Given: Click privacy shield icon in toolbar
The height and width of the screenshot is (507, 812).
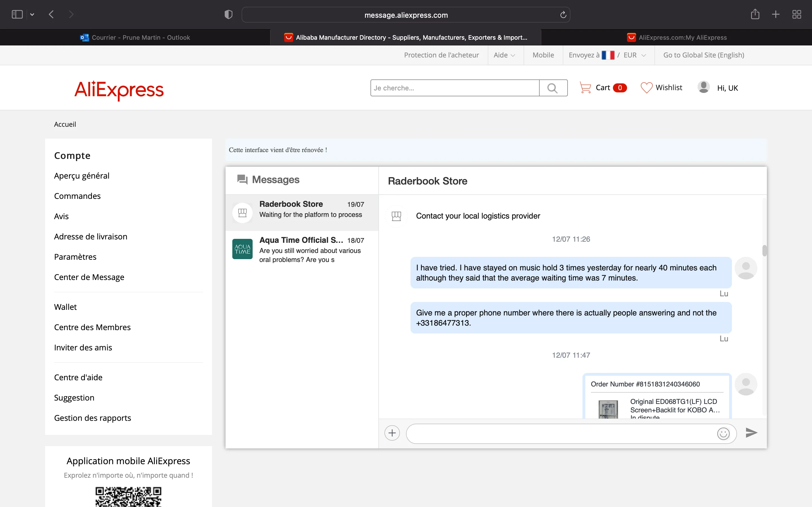Looking at the screenshot, I should (x=228, y=14).
